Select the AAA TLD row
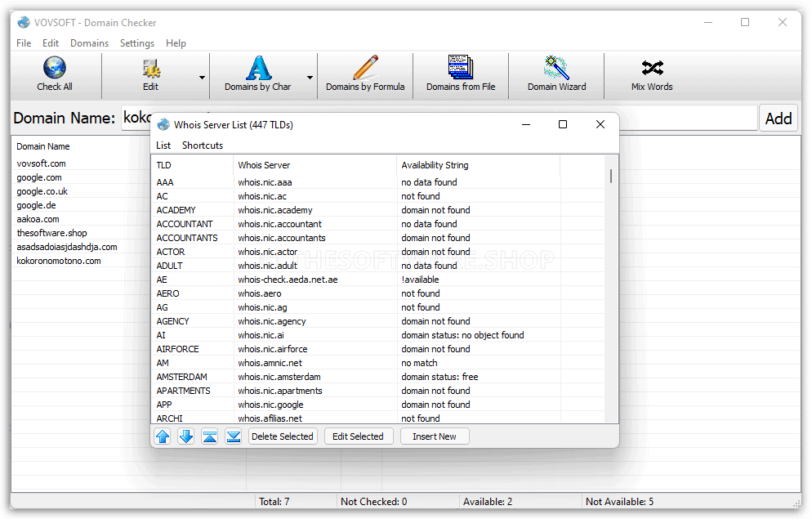Image resolution: width=812 pixels, height=519 pixels. [x=378, y=182]
